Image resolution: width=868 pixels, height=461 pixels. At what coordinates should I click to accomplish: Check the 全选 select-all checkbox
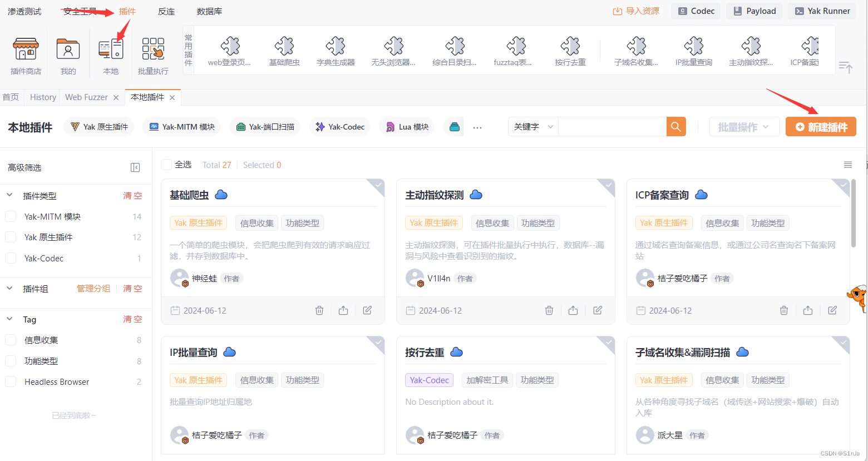click(x=166, y=165)
